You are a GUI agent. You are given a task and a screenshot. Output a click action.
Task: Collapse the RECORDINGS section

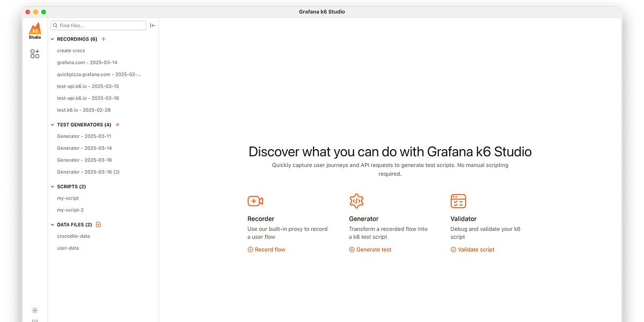(53, 39)
